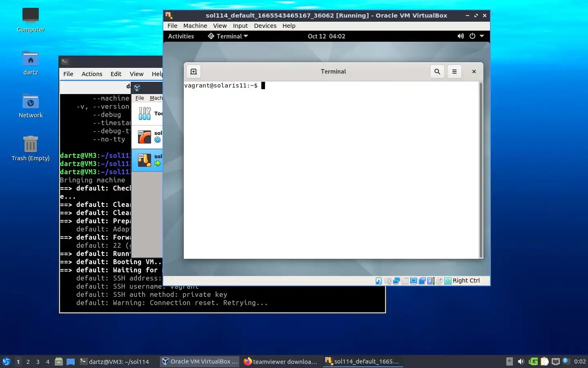Open the Devices menu in VirtualBox VM window
588x368 pixels.
pos(265,26)
